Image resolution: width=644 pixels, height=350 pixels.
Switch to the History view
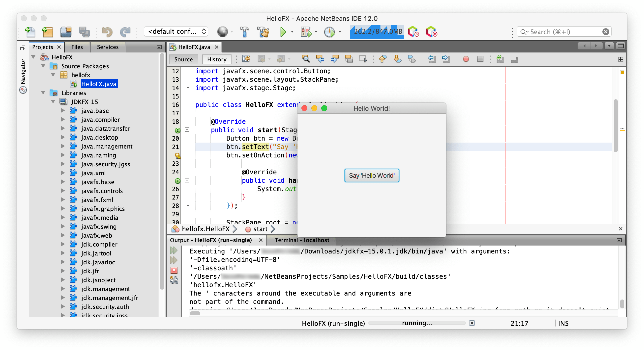(216, 59)
